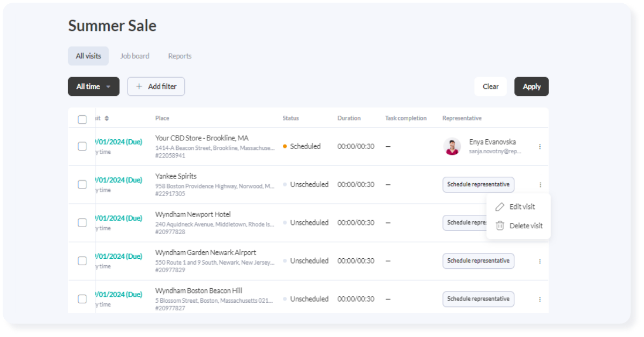644x337 pixels.
Task: Open the Reports tab
Action: [179, 56]
